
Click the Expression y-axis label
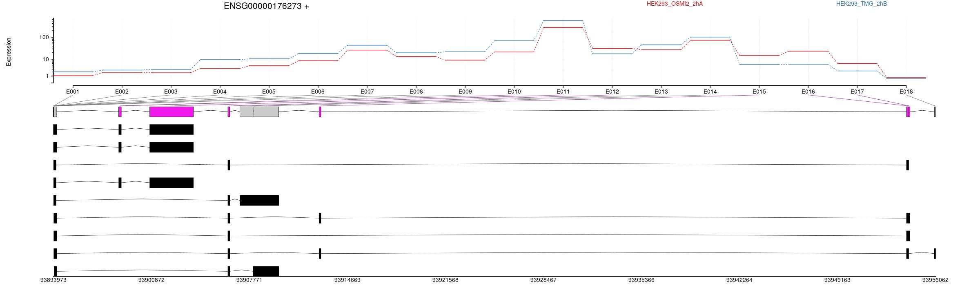pos(9,52)
